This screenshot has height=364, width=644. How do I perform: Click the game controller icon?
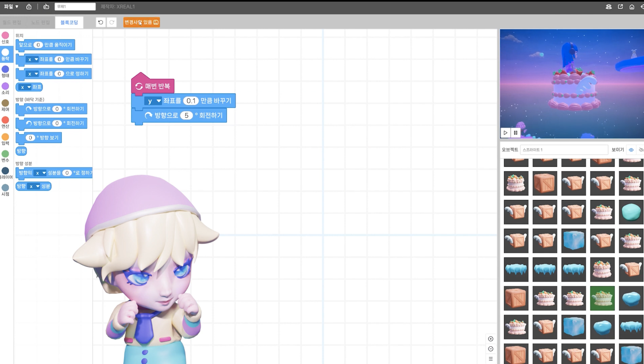(46, 6)
